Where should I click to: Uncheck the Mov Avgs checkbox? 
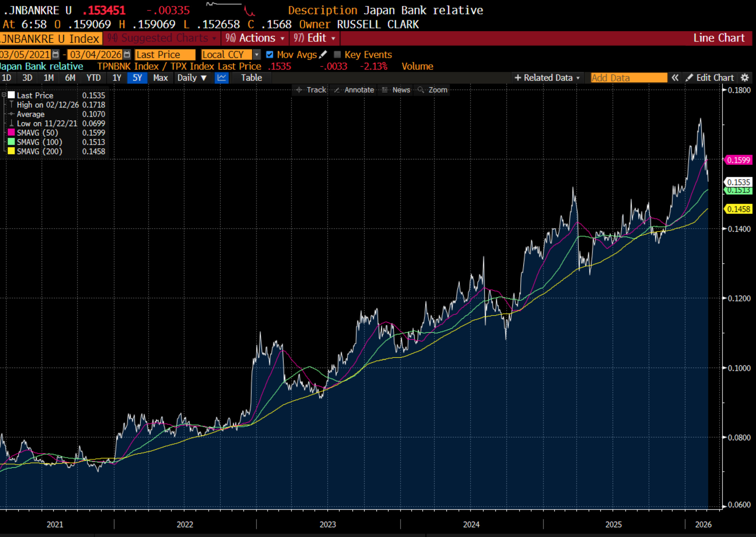[x=270, y=54]
